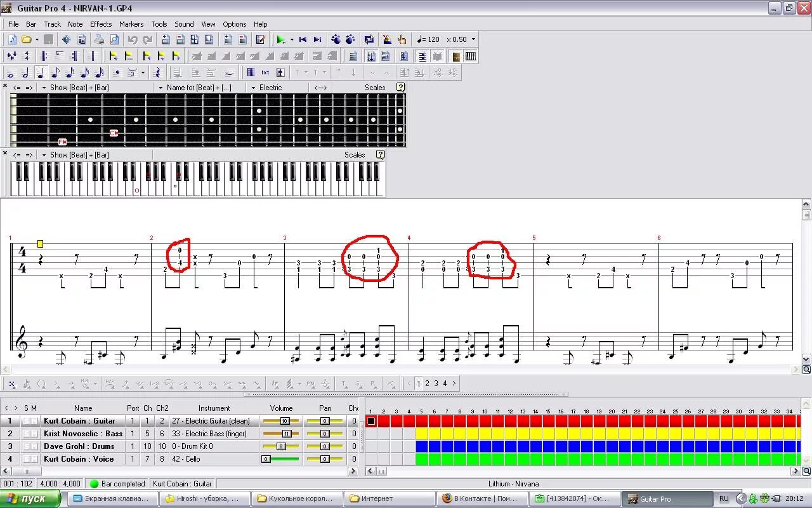The image size is (812, 508).
Task: Open the key signature tool
Action: tap(11, 56)
